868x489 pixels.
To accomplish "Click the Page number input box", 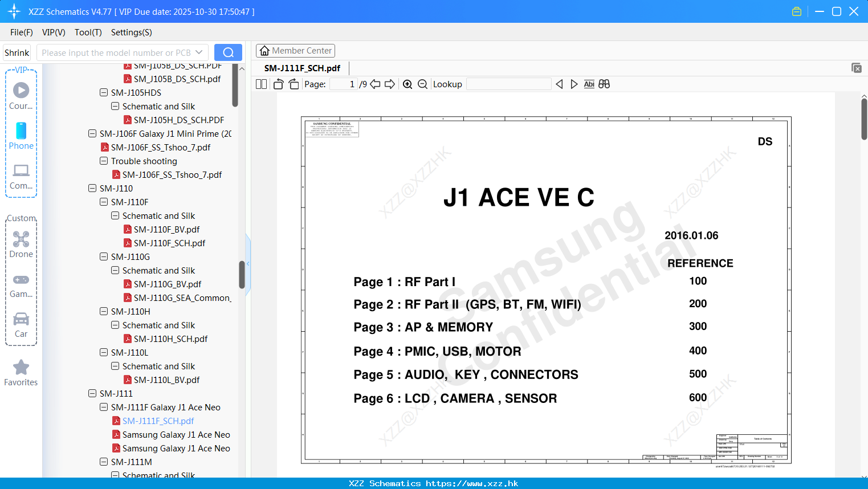I will (344, 84).
